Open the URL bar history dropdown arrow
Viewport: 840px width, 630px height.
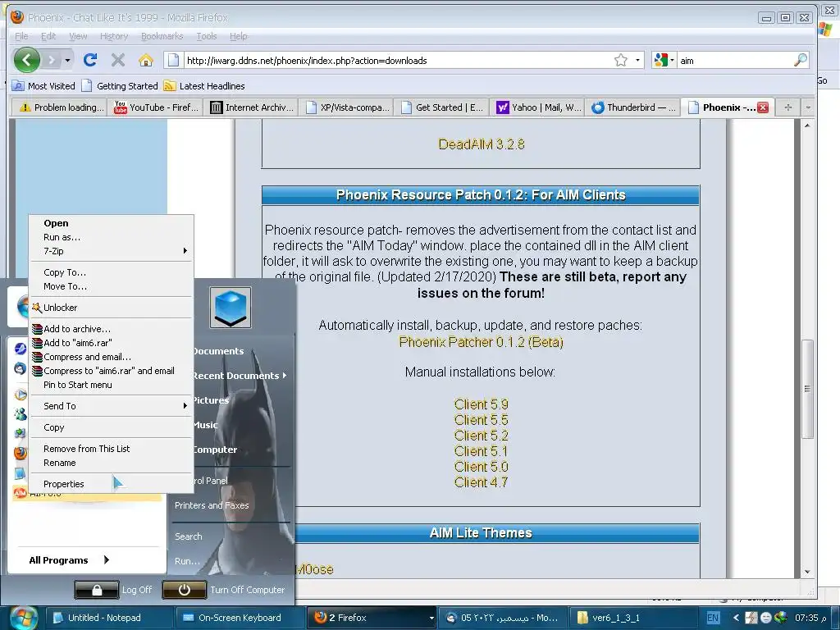637,60
